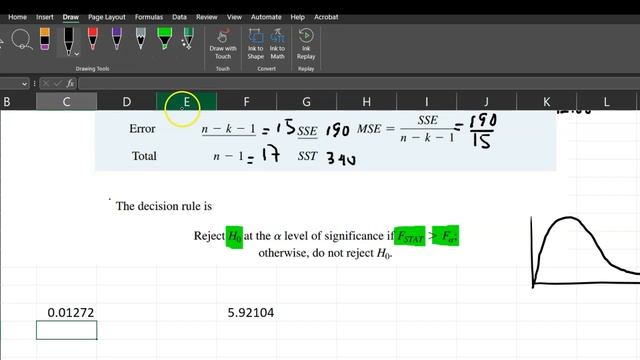Click the 'The decision rule is' text

tap(164, 206)
